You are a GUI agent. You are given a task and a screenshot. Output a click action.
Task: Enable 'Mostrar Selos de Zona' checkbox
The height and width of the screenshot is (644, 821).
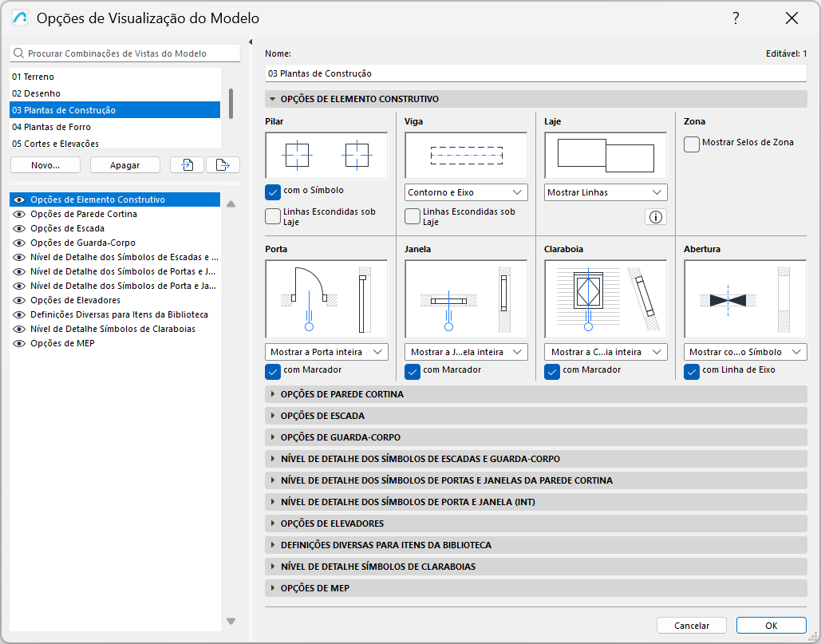coord(691,142)
